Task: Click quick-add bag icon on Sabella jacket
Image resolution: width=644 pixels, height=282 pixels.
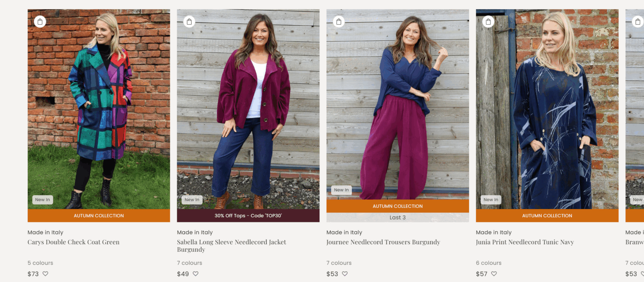Action: click(189, 21)
